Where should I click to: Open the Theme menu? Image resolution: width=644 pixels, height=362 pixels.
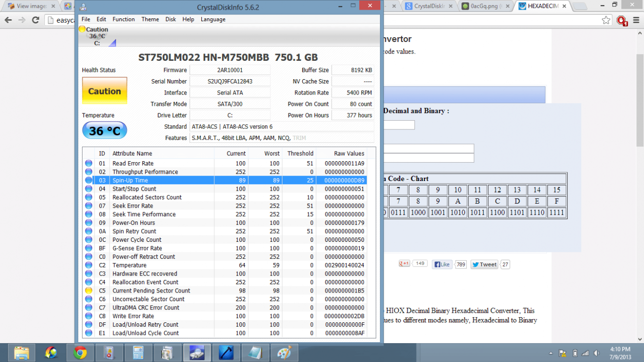pyautogui.click(x=150, y=19)
